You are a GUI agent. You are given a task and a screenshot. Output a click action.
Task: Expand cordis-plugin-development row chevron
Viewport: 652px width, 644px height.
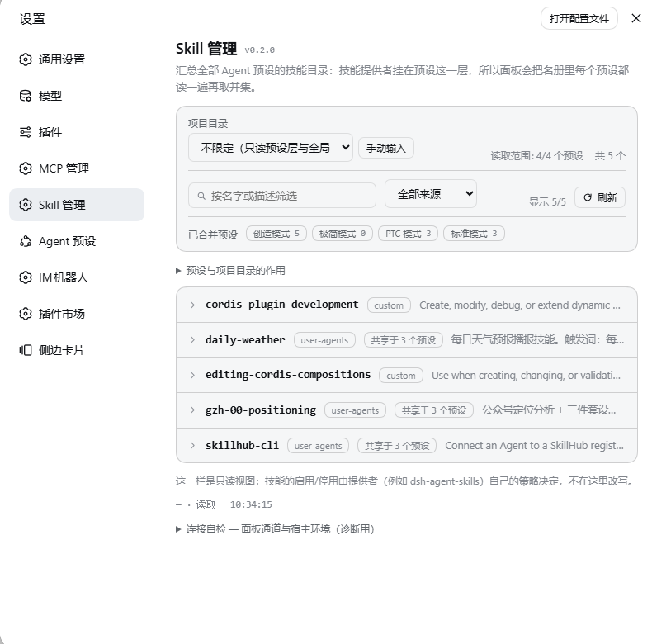[192, 305]
